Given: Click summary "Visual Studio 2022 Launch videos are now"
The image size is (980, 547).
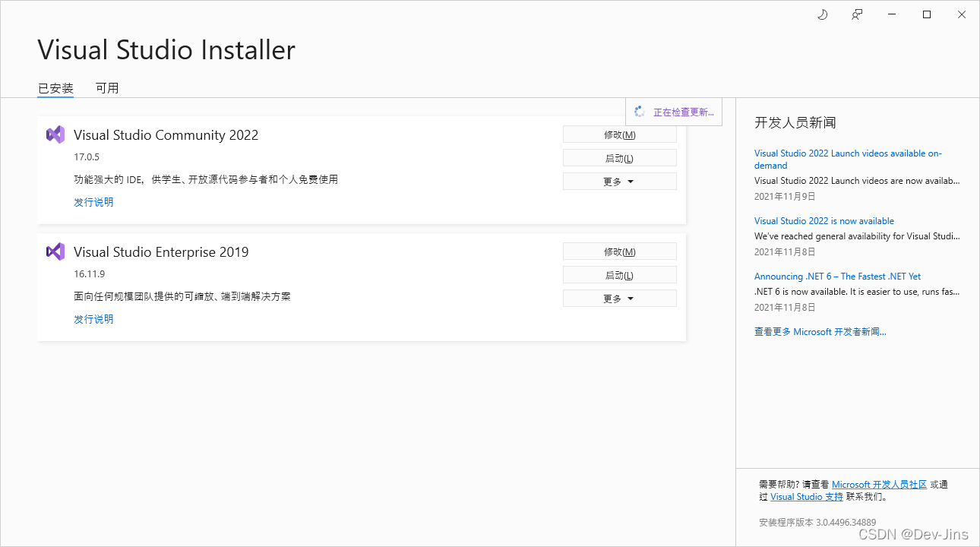Looking at the screenshot, I should coord(857,181).
